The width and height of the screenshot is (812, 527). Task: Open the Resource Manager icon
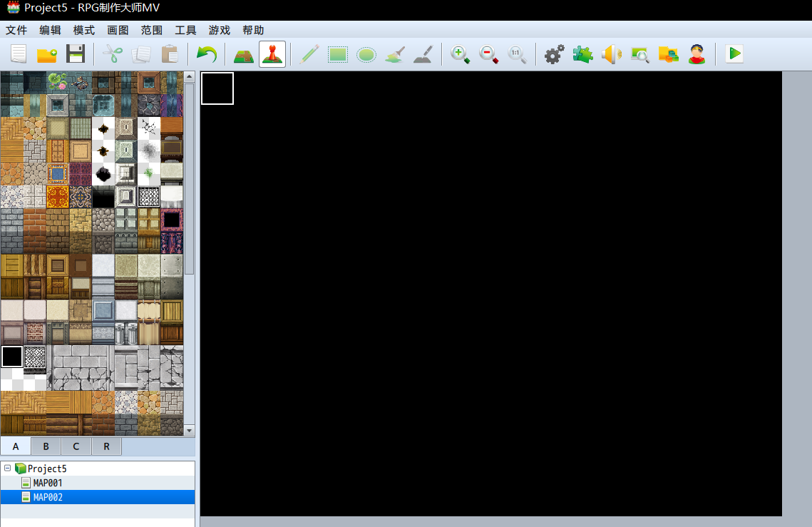click(668, 54)
